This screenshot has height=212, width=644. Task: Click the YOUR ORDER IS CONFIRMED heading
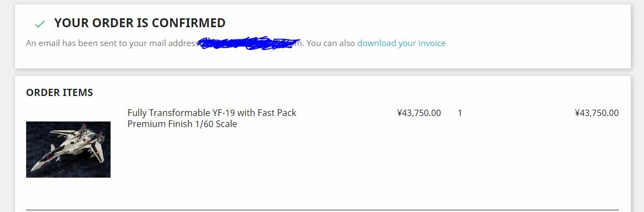coord(139,23)
